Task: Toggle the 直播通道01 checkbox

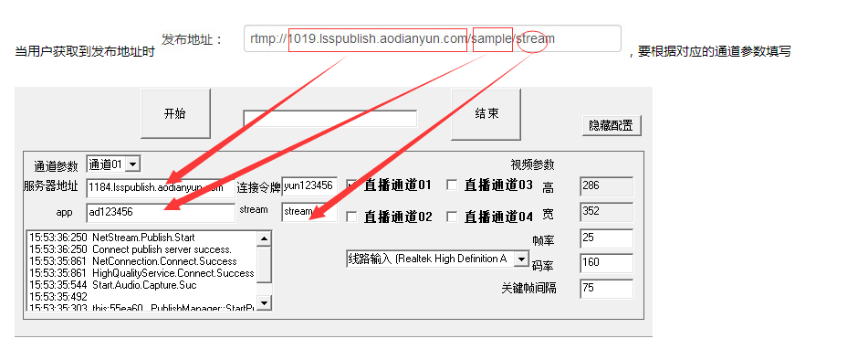Action: point(351,185)
